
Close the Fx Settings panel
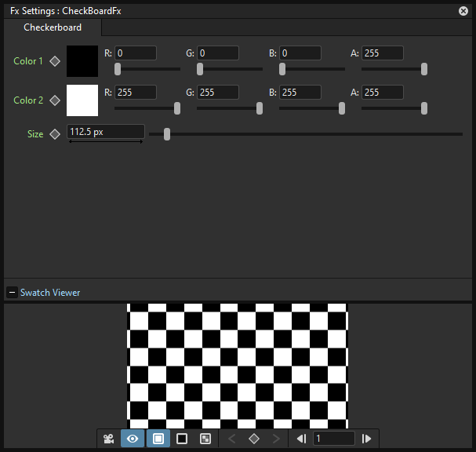463,11
